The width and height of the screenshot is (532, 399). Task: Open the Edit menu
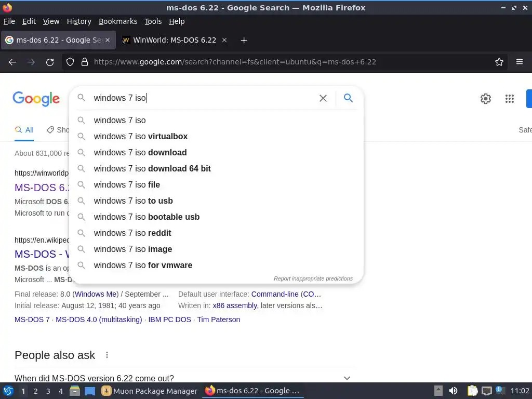tap(29, 21)
